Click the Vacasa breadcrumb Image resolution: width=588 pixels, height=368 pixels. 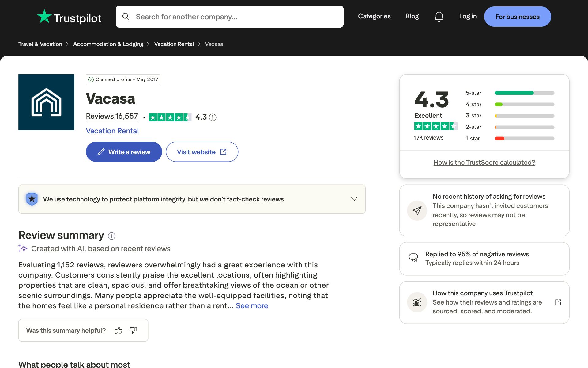pos(214,44)
